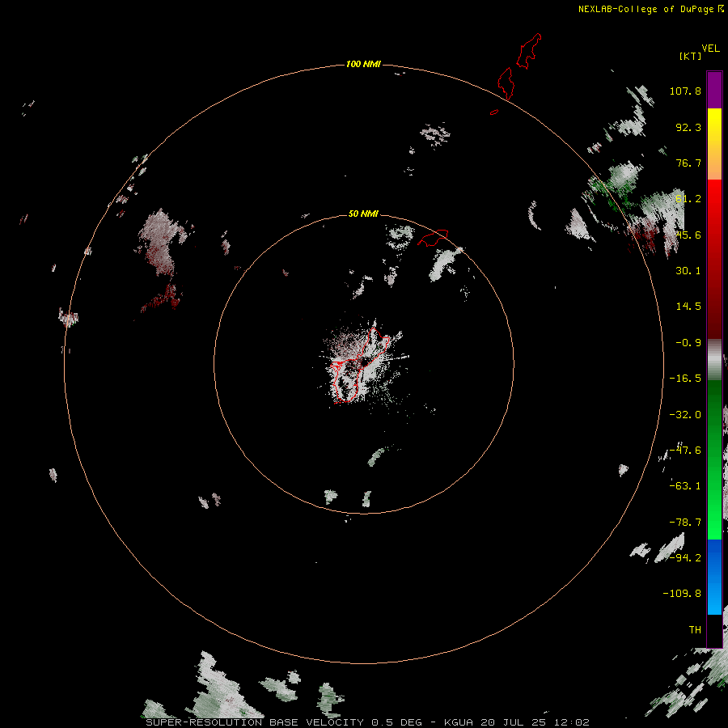
Task: Click the TH label on legend
Action: coord(695,630)
